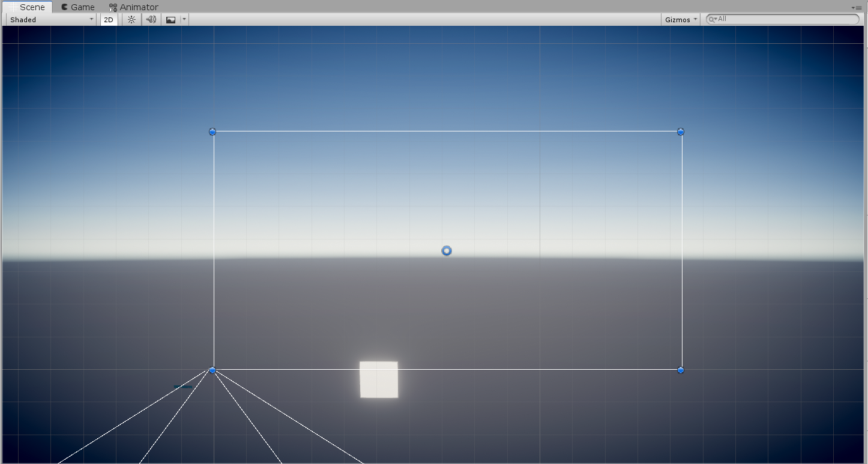Switch to the Animator tab
Viewport: 868px width, 464px height.
133,7
